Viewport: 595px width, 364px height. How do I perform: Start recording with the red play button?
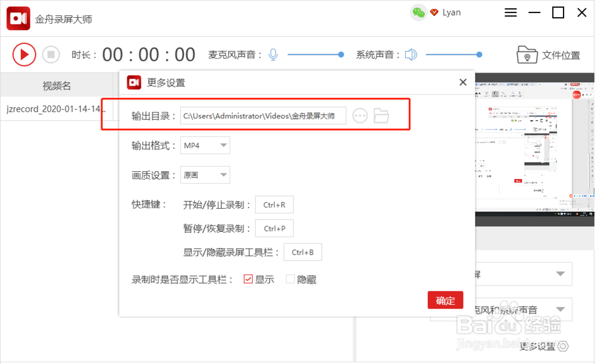tap(24, 55)
